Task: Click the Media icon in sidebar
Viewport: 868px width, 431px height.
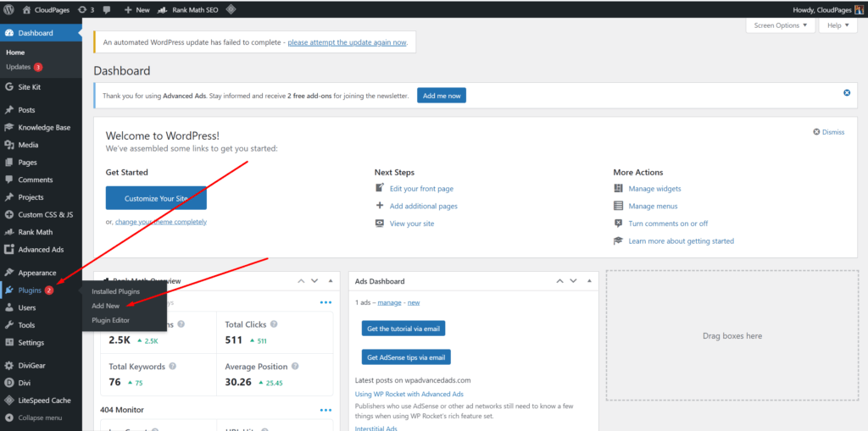Action: (x=8, y=145)
